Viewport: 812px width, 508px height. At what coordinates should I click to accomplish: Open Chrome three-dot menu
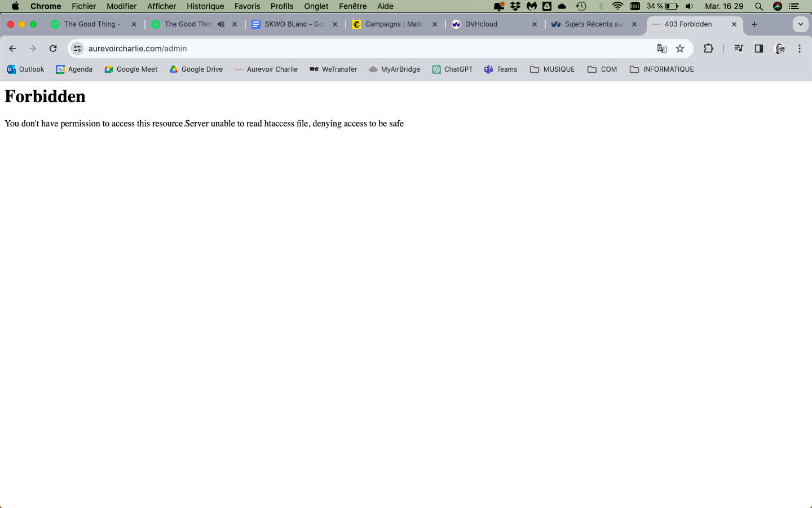coord(800,49)
